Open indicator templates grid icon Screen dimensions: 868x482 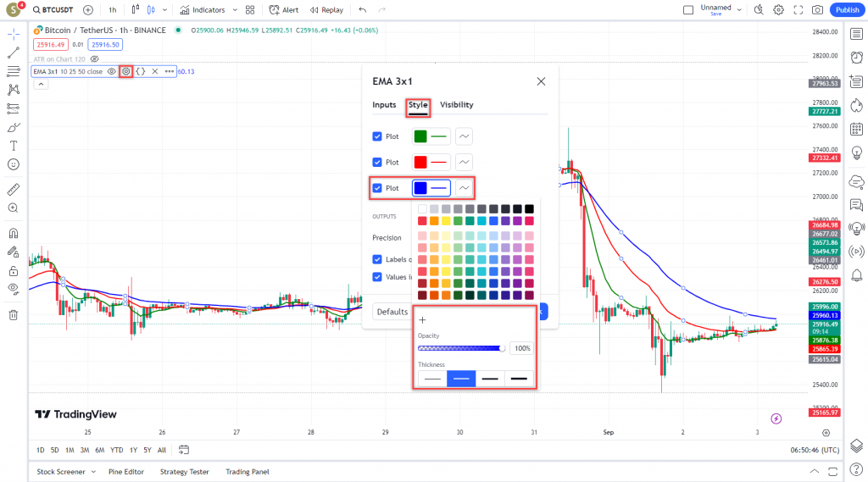tap(250, 10)
